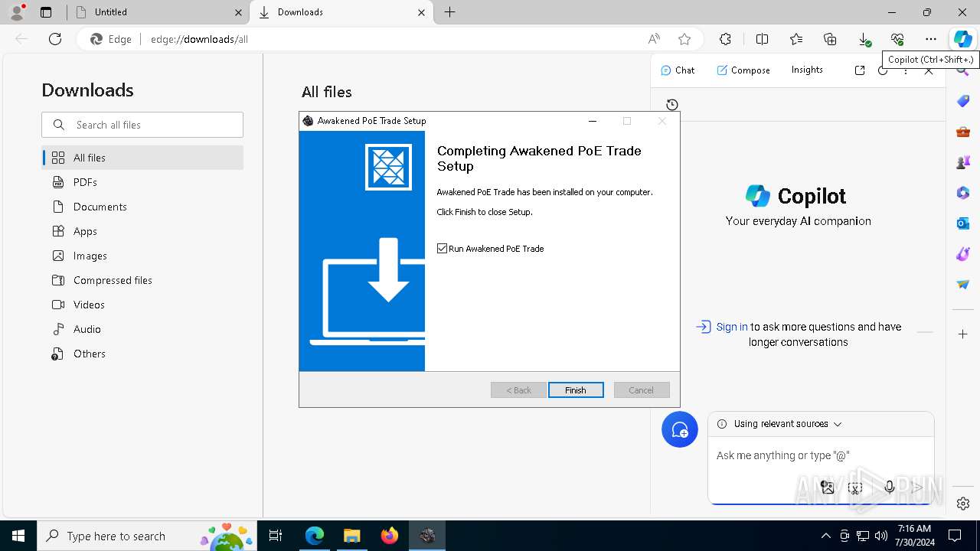Select the Chat tab in Copilot
Viewport: 980px width, 551px height.
pos(678,70)
